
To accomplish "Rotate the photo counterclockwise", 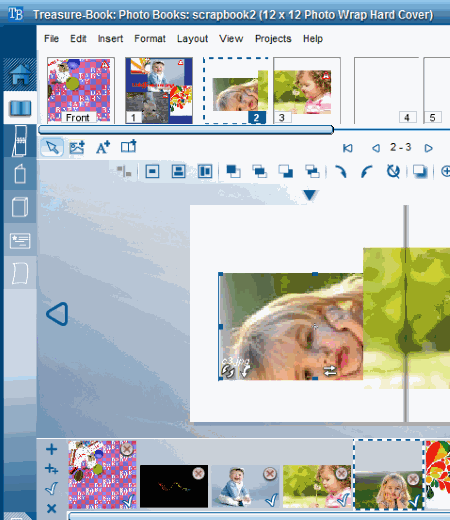I will (x=366, y=172).
